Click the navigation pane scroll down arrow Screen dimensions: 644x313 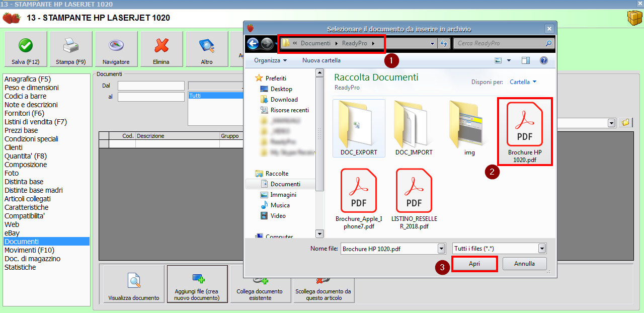[x=319, y=233]
